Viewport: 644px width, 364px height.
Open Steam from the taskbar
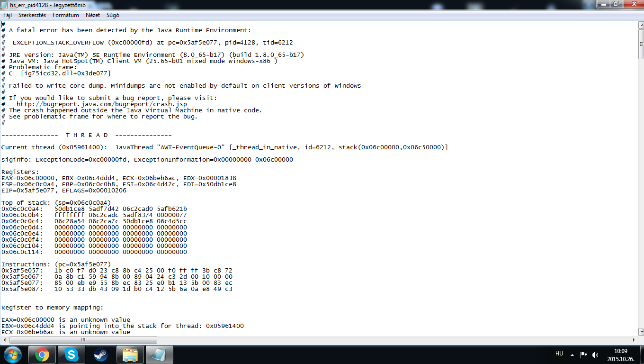tap(101, 355)
